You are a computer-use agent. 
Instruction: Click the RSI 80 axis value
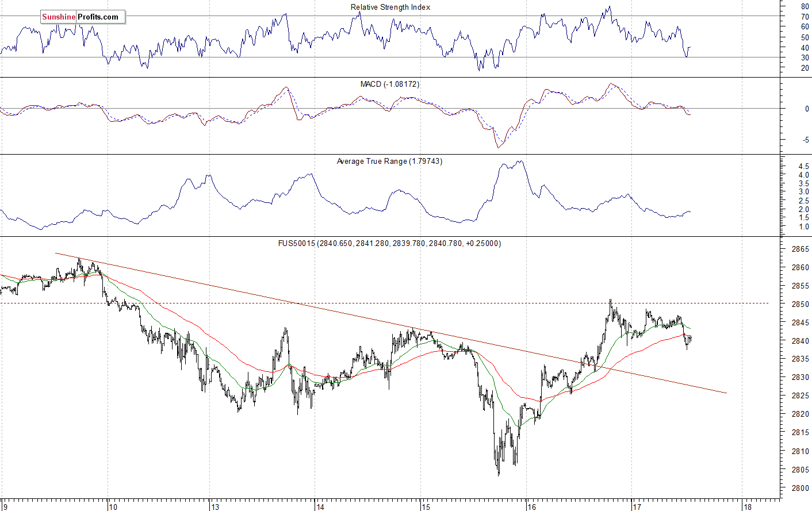click(805, 7)
